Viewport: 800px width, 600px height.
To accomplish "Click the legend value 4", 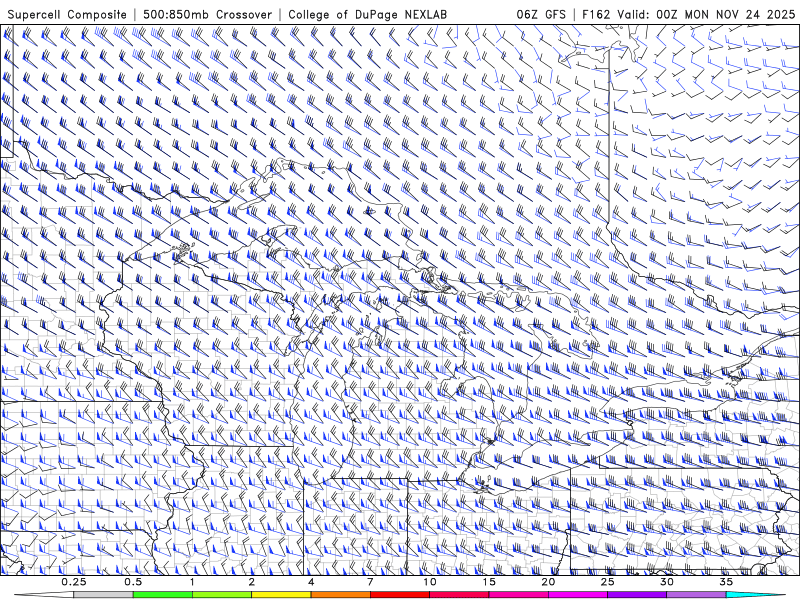I will click(x=311, y=582).
